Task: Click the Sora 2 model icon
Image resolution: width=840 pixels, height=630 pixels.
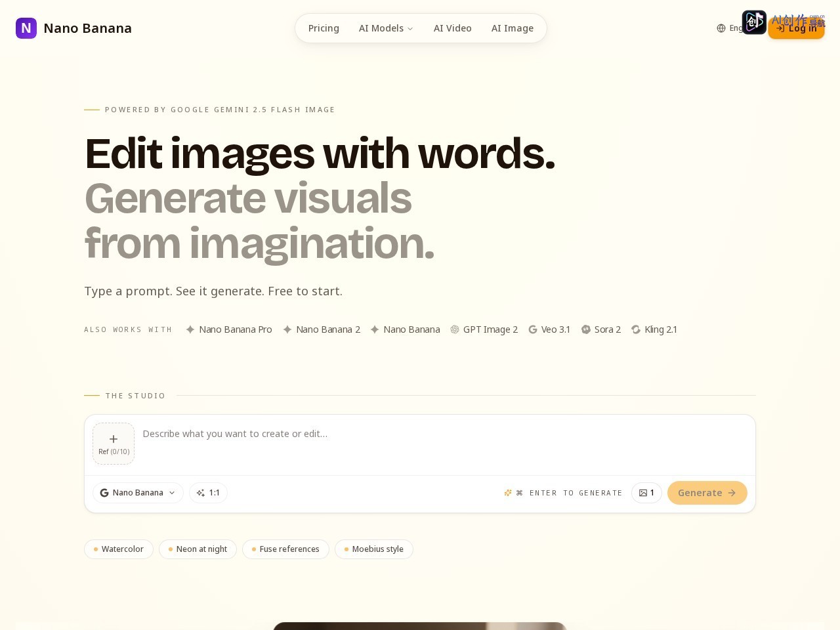Action: 586,329
